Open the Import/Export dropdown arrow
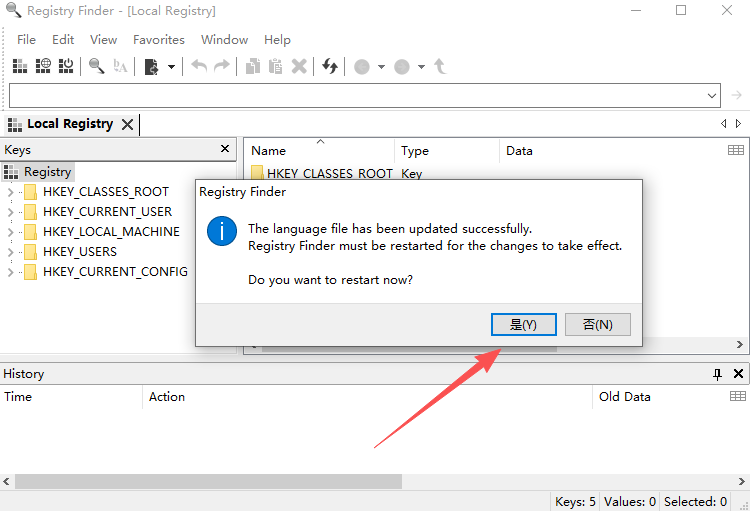The width and height of the screenshot is (750, 511). [x=171, y=67]
